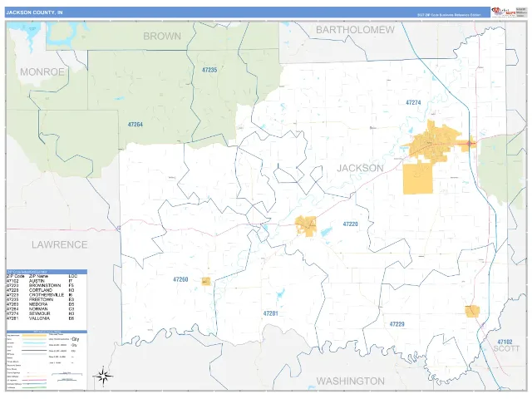
Task: Click the compass rose symbol
Action: [103, 377]
